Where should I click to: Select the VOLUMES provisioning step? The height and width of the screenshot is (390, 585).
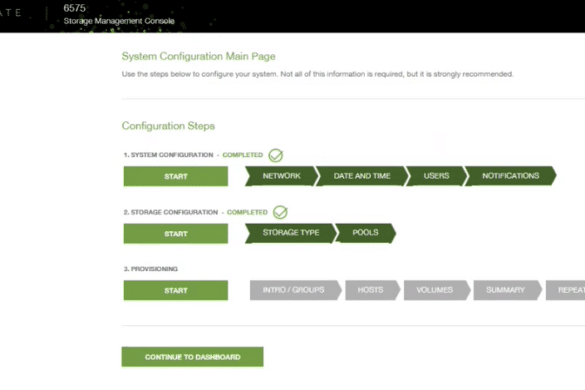click(437, 290)
